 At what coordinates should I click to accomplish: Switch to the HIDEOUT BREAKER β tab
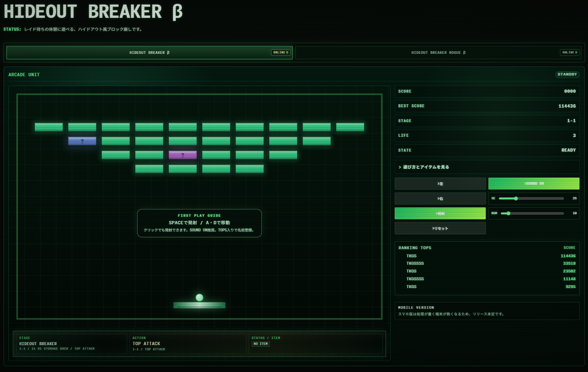tap(149, 52)
